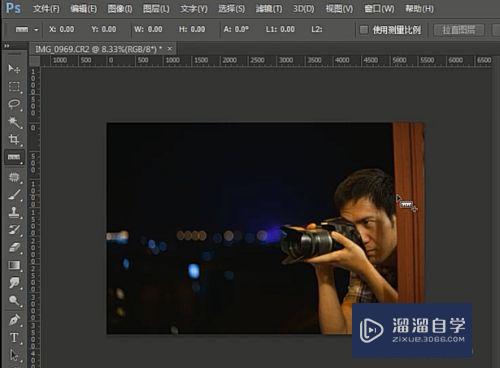This screenshot has width=500, height=368.
Task: Open the 编辑(E) menu
Action: coord(84,9)
